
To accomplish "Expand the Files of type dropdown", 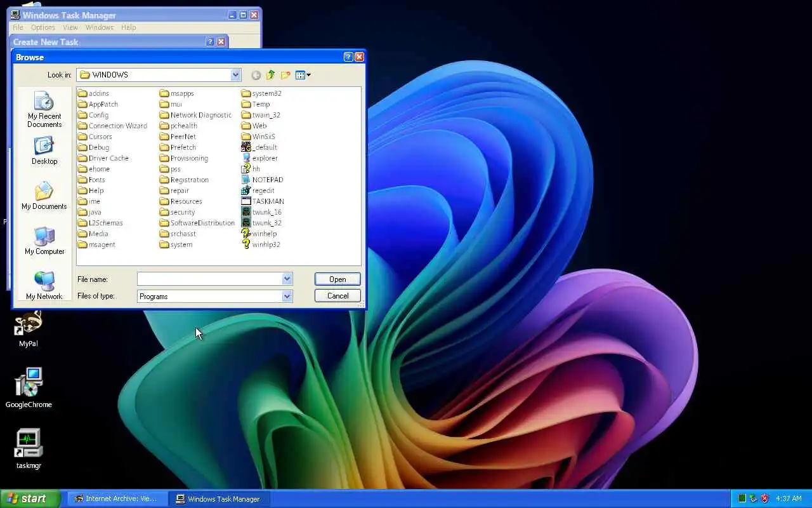I will (287, 296).
